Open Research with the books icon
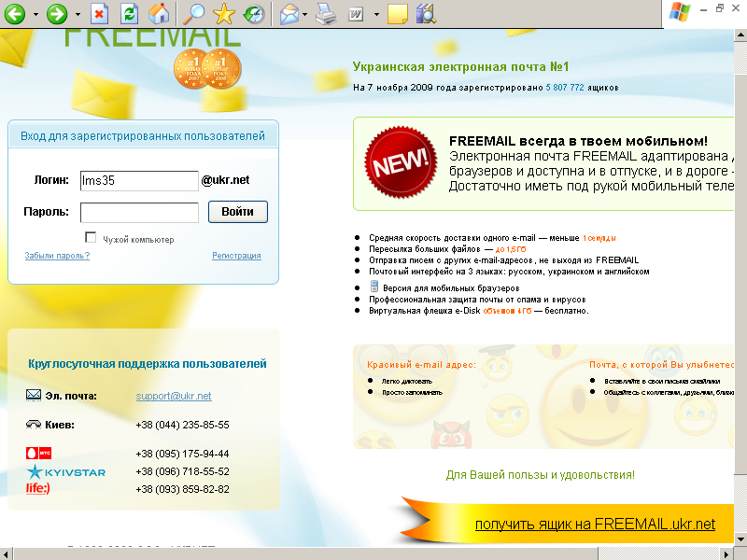Image resolution: width=747 pixels, height=560 pixels. (x=426, y=13)
